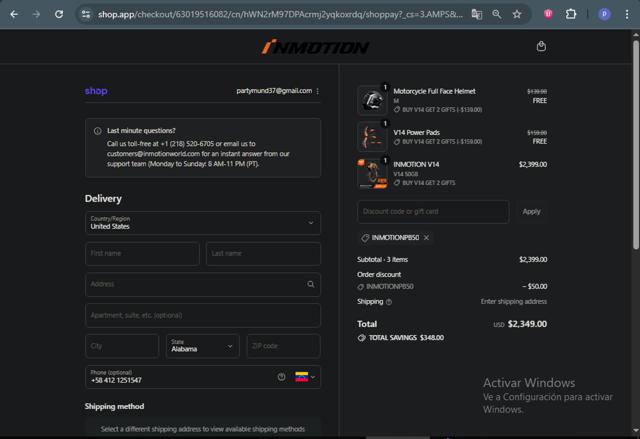Focus the Last name field
The height and width of the screenshot is (439, 640).
click(x=263, y=253)
